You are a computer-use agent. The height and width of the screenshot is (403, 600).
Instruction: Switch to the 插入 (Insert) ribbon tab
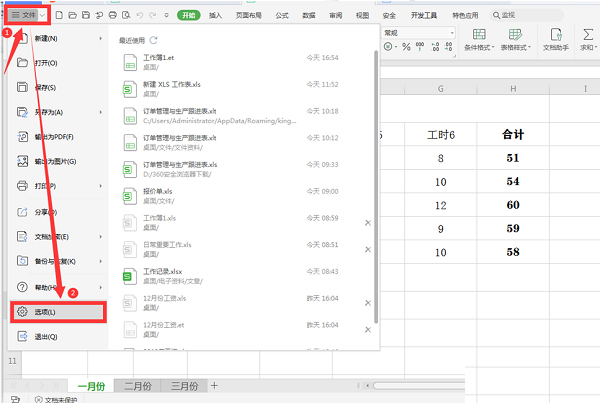pos(215,16)
